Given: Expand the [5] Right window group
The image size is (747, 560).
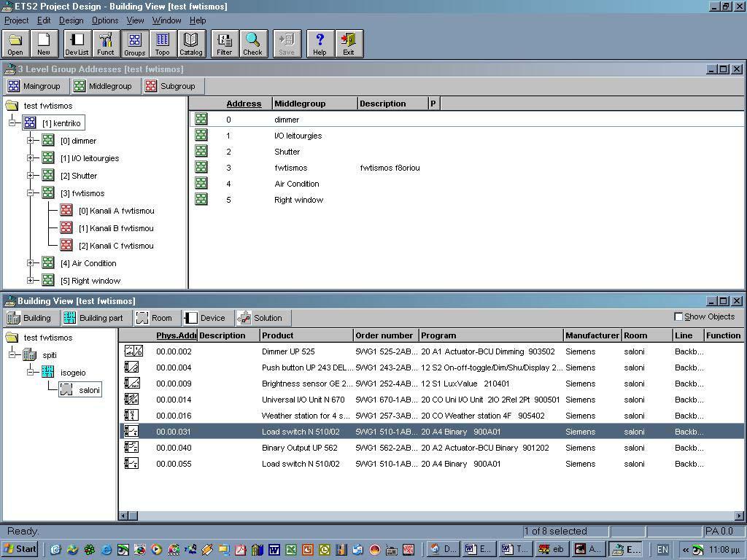Looking at the screenshot, I should coord(31,281).
